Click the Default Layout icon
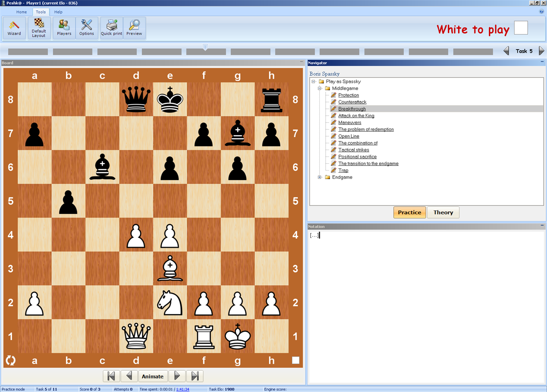 click(39, 28)
